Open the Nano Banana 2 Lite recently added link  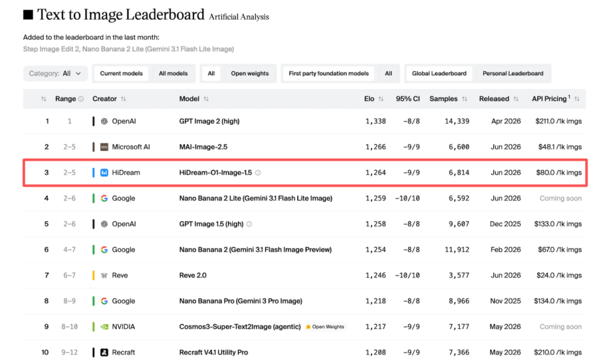pyautogui.click(x=158, y=49)
